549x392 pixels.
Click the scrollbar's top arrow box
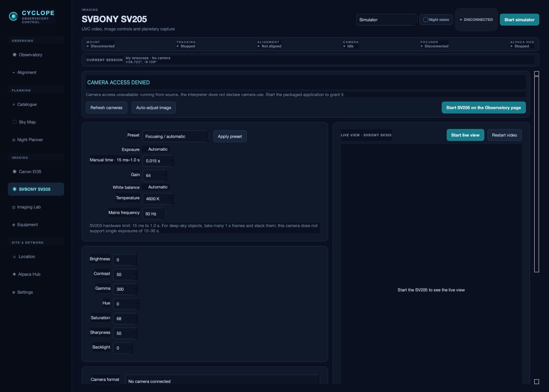tap(537, 74)
